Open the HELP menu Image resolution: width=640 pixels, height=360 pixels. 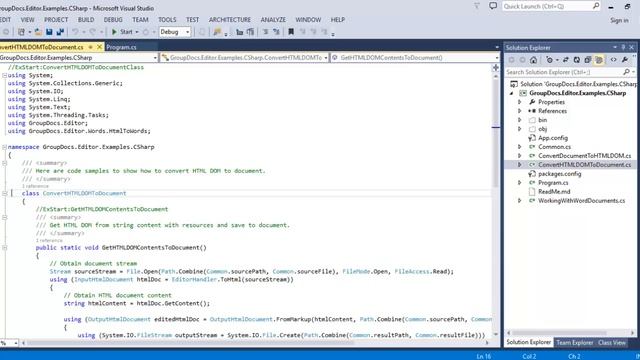pos(338,20)
